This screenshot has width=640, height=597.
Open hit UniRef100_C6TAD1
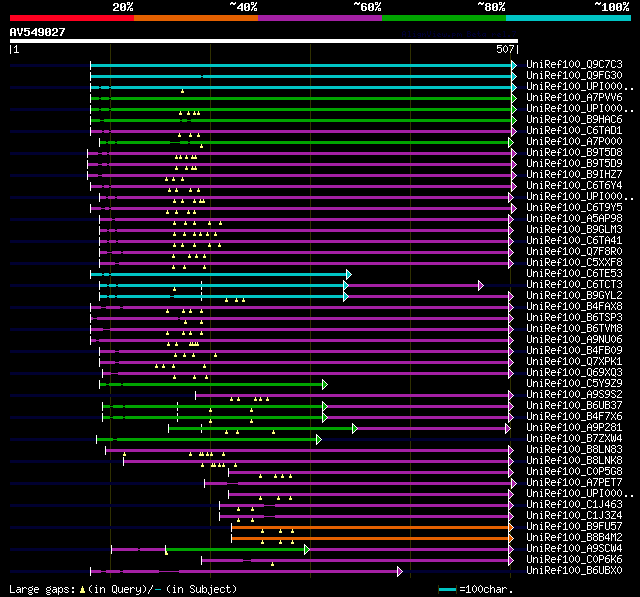coord(574,131)
